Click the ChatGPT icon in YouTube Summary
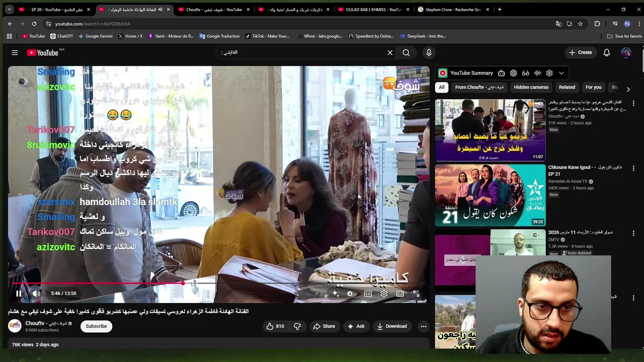This screenshot has height=362, width=644. (x=513, y=73)
